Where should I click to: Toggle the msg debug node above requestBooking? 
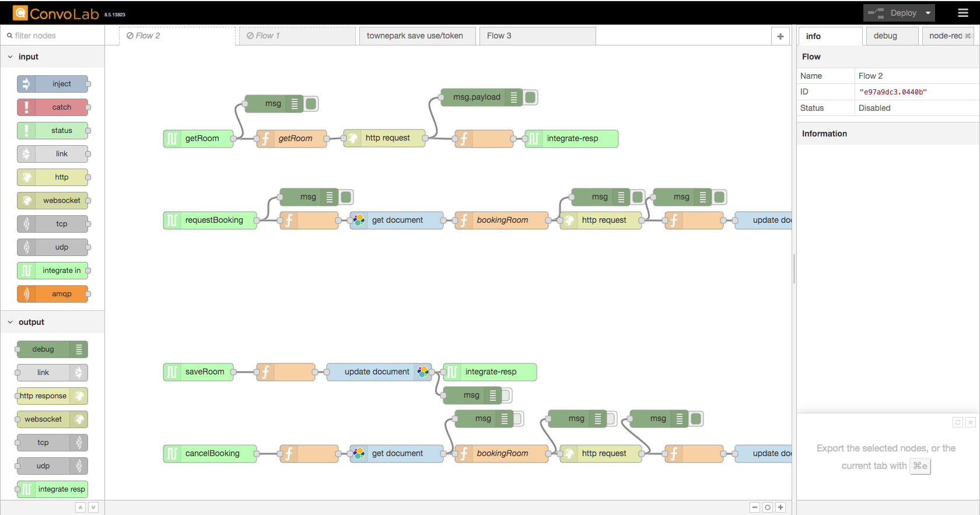tap(346, 197)
